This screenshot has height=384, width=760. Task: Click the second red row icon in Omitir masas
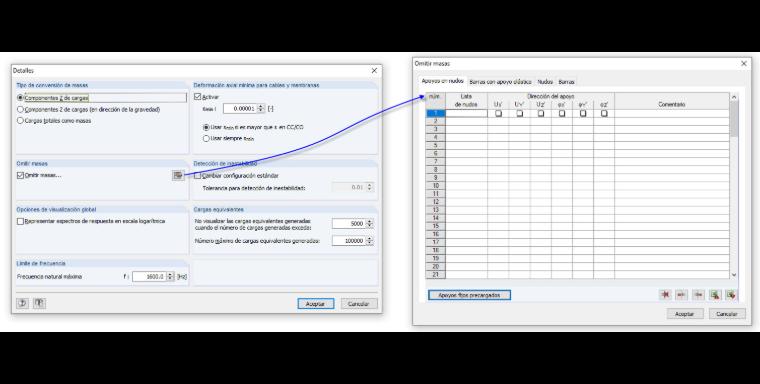(x=681, y=294)
